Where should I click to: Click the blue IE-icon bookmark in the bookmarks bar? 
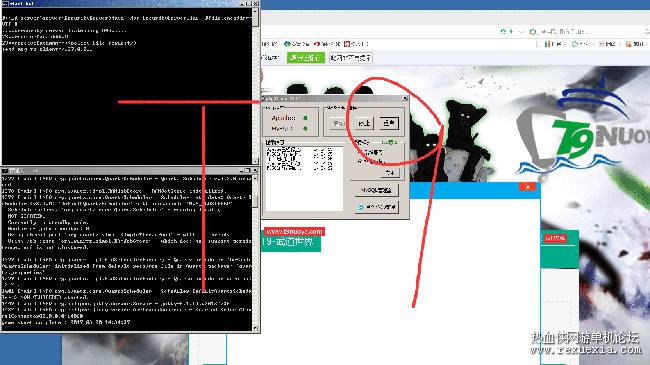(296, 44)
